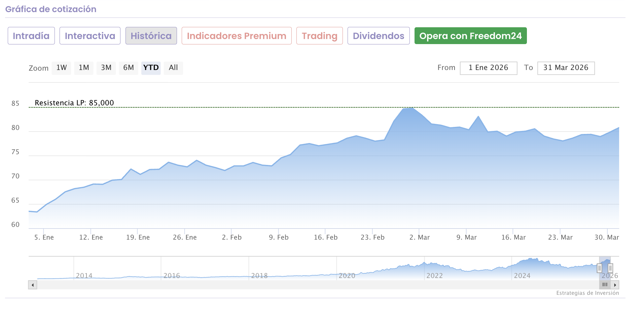Click the right scroll arrow on navigator scrollbar
Image resolution: width=644 pixels, height=315 pixels.
(x=615, y=285)
